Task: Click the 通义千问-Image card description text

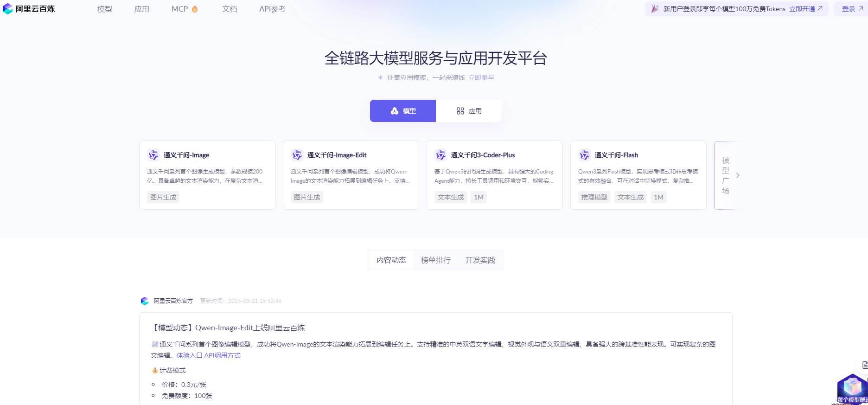Action: tap(205, 176)
